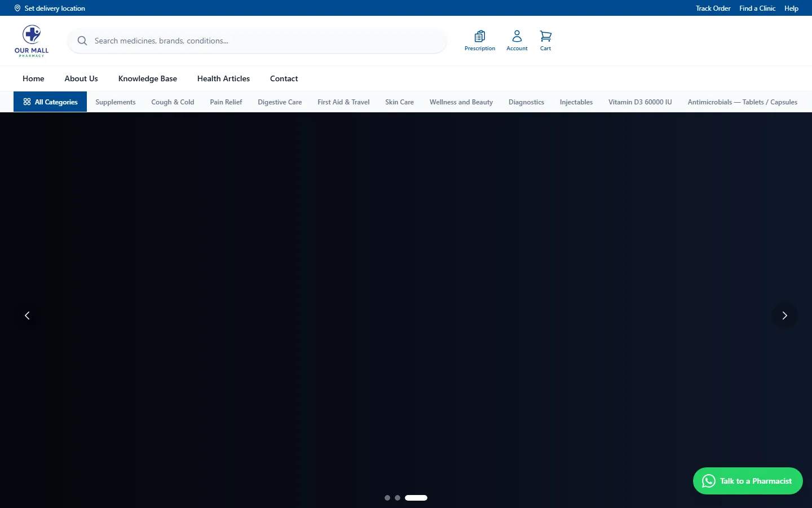812x508 pixels.
Task: Focus the search medicines input field
Action: [x=257, y=41]
